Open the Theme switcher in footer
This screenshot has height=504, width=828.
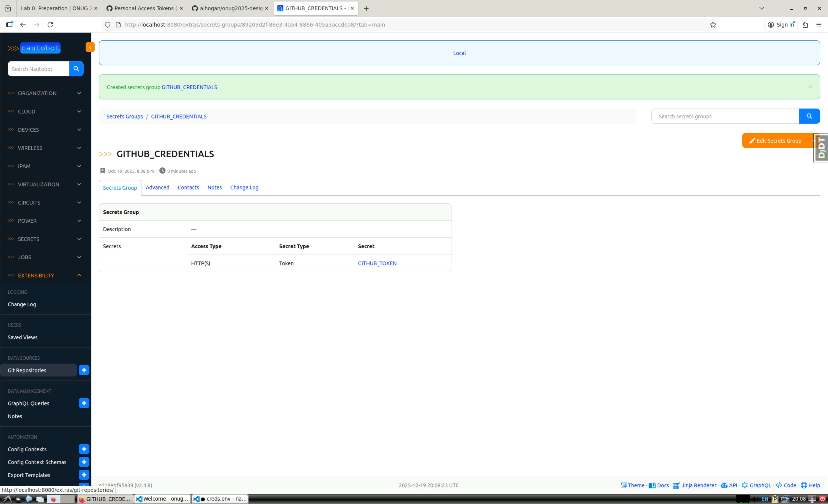coord(632,485)
